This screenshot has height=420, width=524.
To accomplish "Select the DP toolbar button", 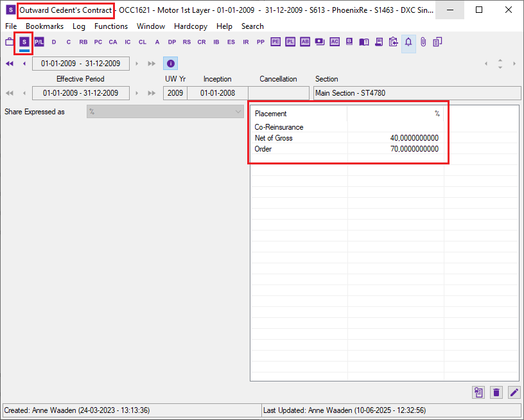I will click(x=171, y=42).
